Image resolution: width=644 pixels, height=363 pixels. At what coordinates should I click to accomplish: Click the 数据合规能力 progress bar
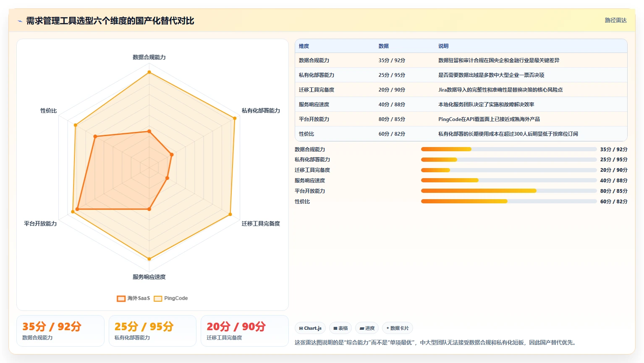tap(509, 149)
